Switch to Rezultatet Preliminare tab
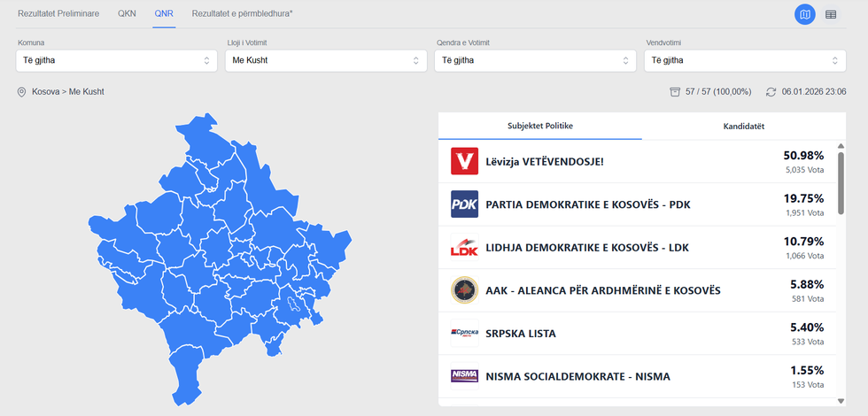The image size is (868, 416). pyautogui.click(x=58, y=14)
